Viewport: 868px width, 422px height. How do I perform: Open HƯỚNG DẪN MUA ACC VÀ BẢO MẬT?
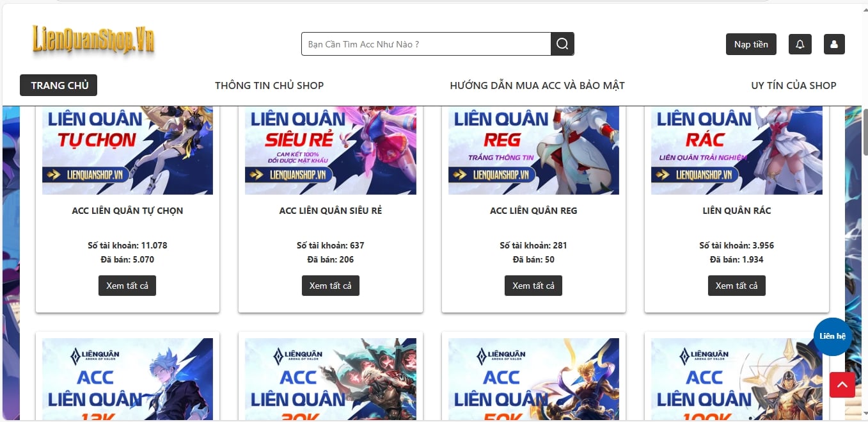click(x=537, y=85)
